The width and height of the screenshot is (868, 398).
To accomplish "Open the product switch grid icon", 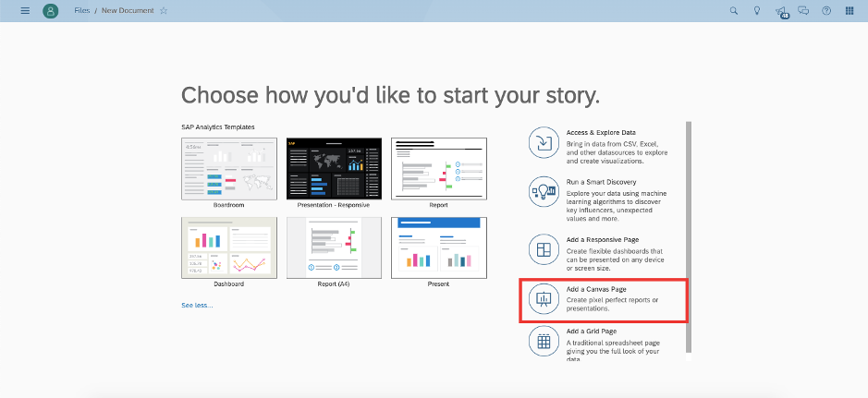I will tap(850, 10).
